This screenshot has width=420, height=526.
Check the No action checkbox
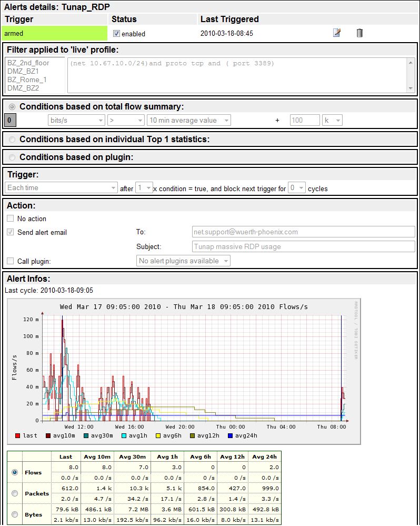(11, 219)
